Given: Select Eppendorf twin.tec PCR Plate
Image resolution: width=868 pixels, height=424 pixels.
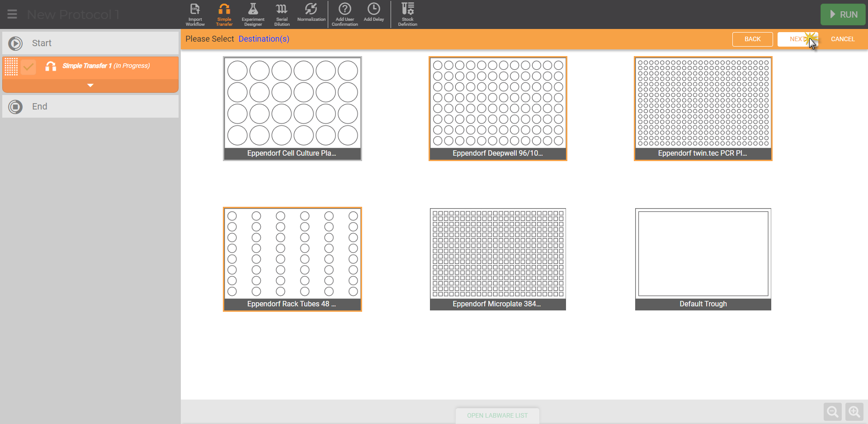Looking at the screenshot, I should click(x=703, y=109).
